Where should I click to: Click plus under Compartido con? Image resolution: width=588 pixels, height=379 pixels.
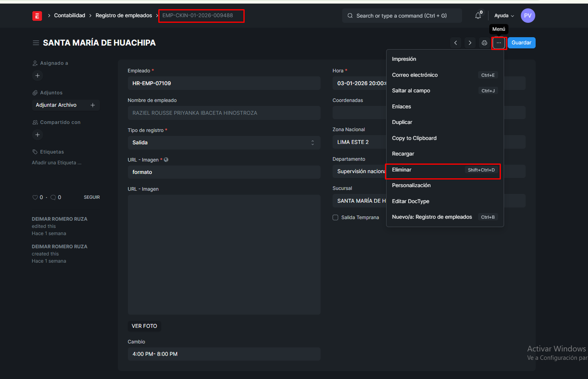pos(38,135)
